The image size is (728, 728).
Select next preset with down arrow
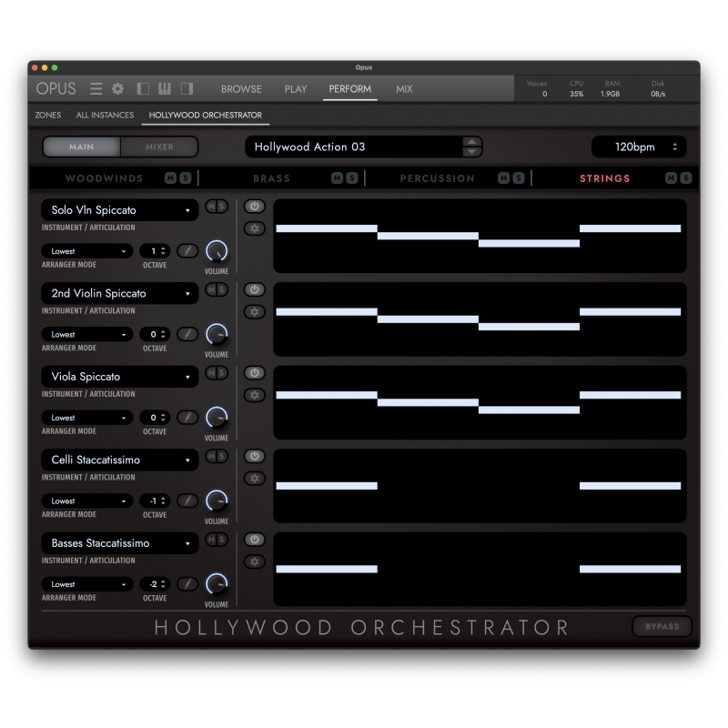pyautogui.click(x=471, y=152)
